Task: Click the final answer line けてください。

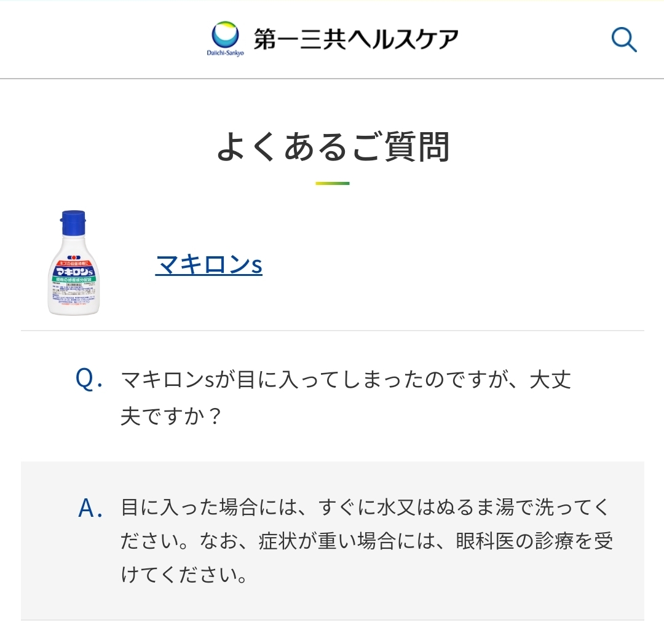Action: 184,576
